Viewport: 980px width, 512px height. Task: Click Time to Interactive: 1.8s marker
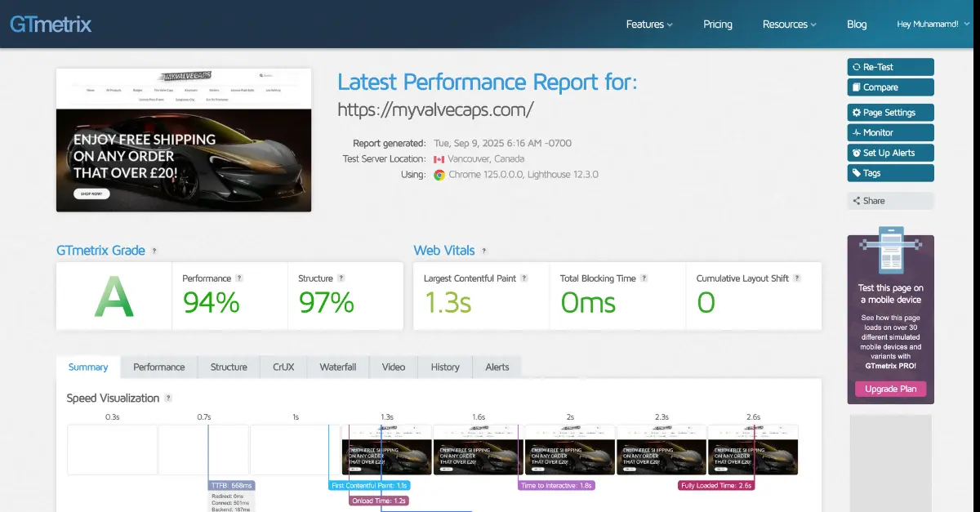pyautogui.click(x=557, y=485)
